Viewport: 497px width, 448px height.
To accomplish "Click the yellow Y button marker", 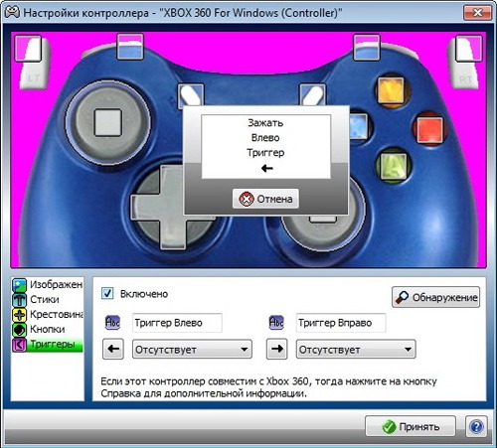I will coord(392,90).
